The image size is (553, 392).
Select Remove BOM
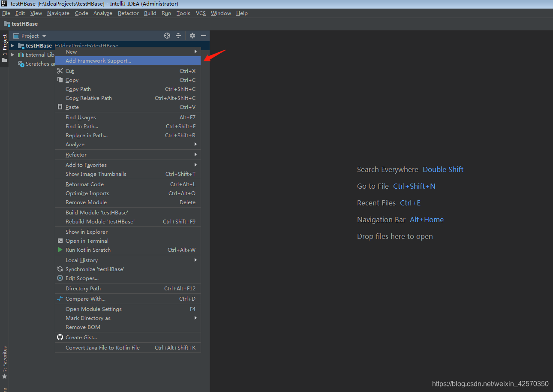pyautogui.click(x=128, y=327)
